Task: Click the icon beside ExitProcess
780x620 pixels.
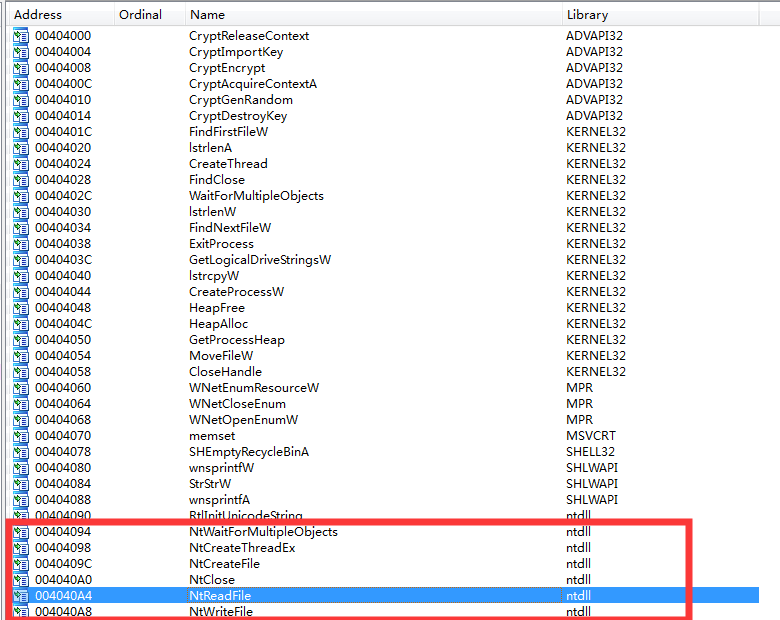Action: click(21, 244)
